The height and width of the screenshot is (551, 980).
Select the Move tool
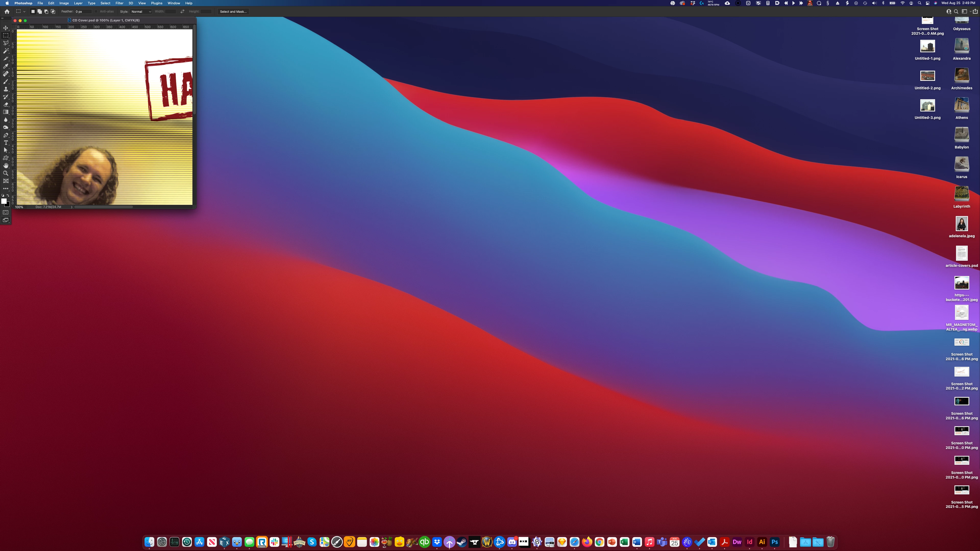(x=6, y=28)
